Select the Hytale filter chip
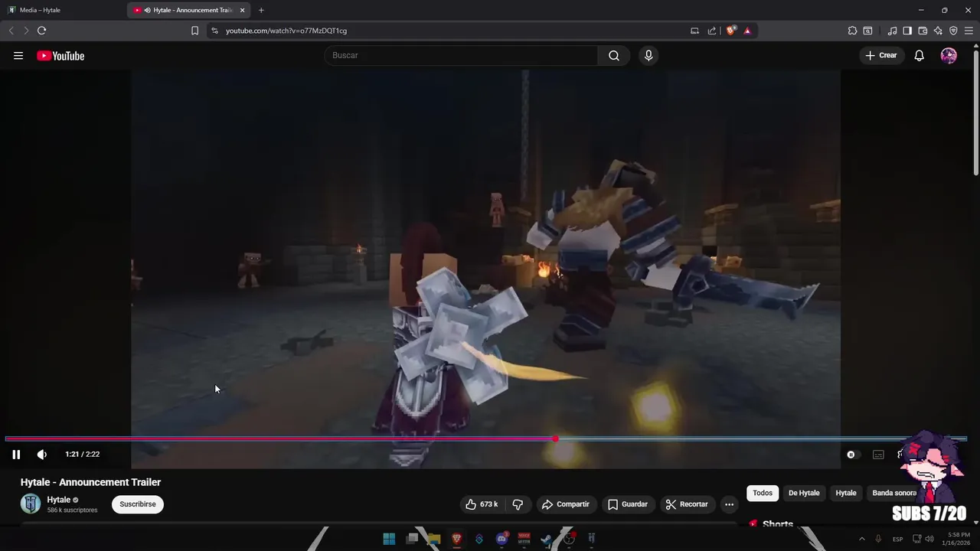 846,493
